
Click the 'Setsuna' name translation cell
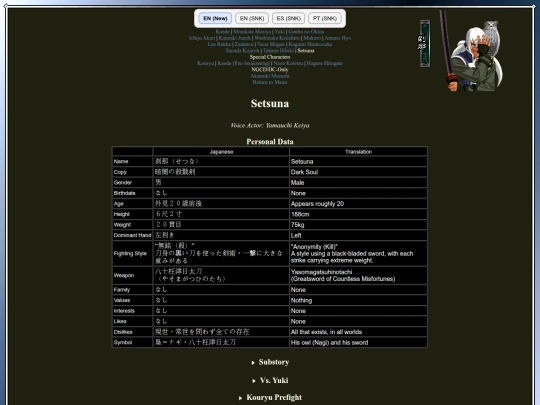(359, 161)
